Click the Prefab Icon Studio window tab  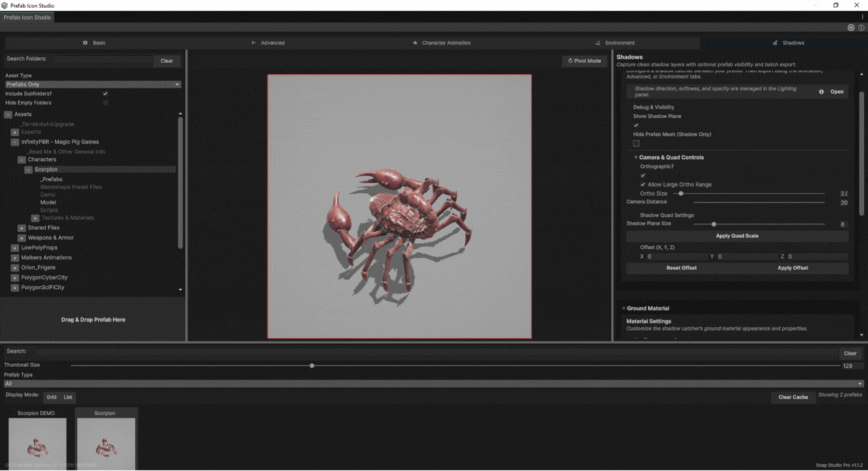pos(27,17)
